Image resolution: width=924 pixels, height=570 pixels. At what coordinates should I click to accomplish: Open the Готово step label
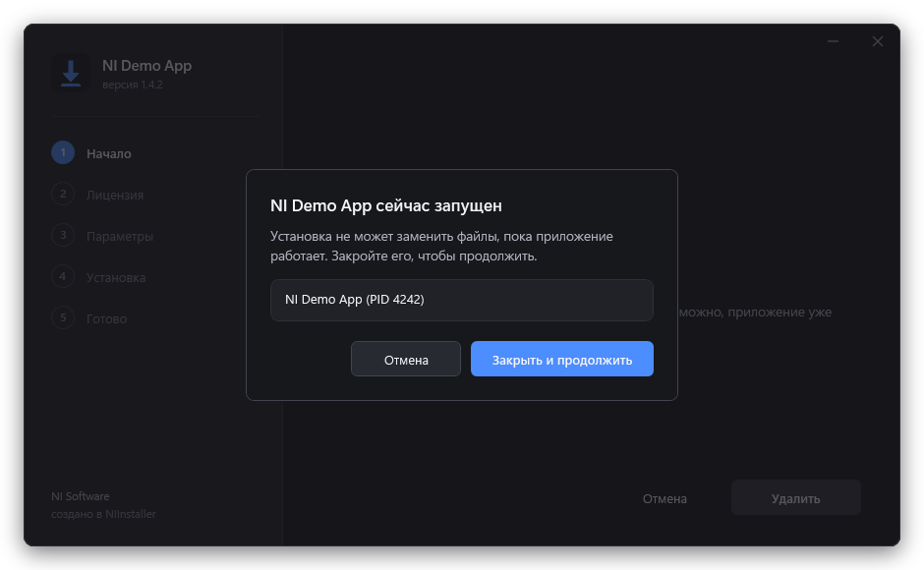tap(107, 318)
